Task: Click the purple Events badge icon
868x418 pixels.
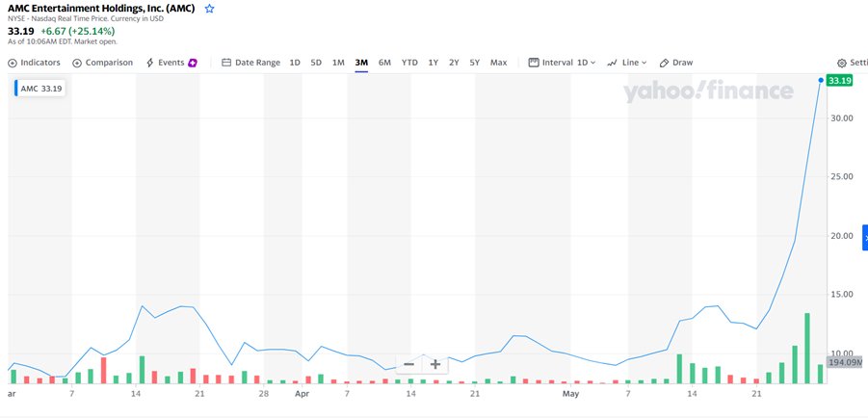Action: tap(193, 63)
